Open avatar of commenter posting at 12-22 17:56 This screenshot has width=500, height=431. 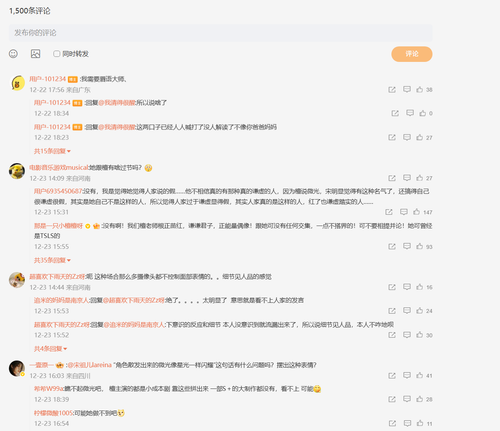tap(17, 83)
